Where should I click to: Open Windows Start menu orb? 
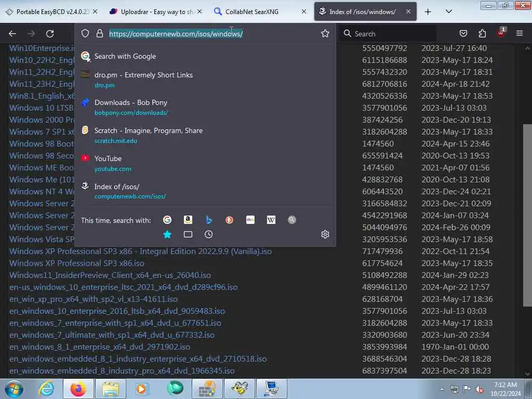(x=14, y=389)
